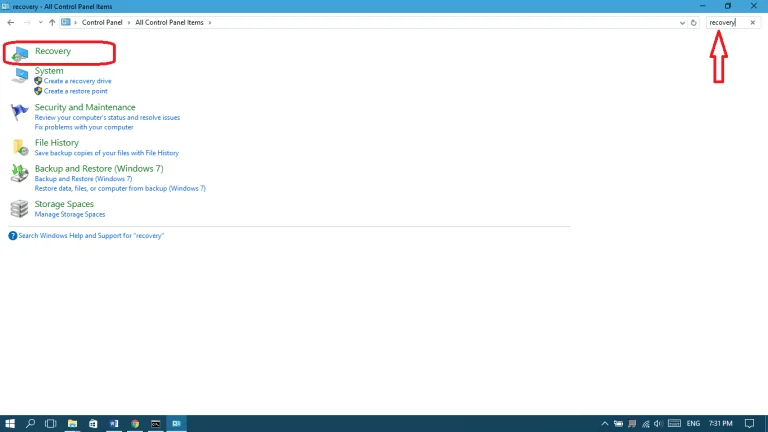The image size is (768, 432).
Task: Select All Control Panel Items breadcrumb
Action: click(169, 23)
